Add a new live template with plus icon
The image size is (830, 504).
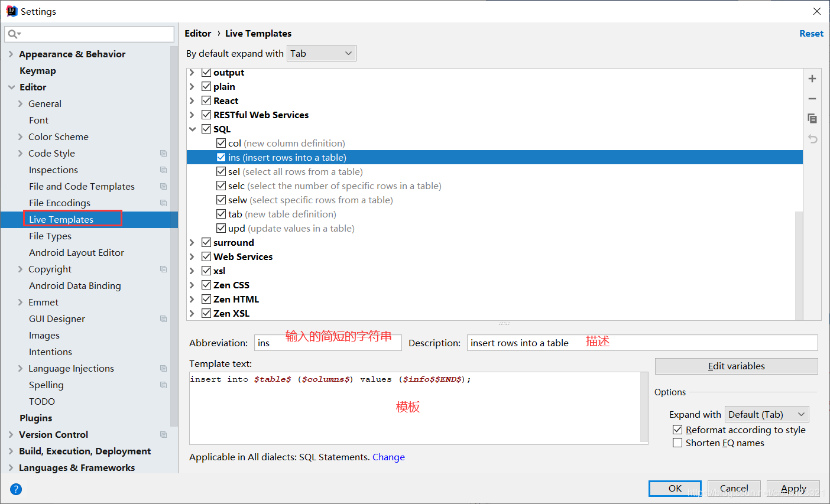click(812, 79)
